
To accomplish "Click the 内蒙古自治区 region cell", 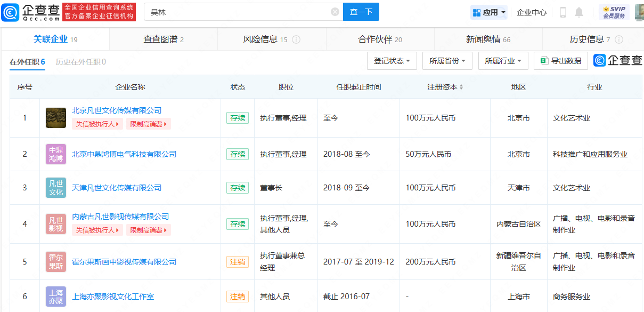I will [519, 224].
